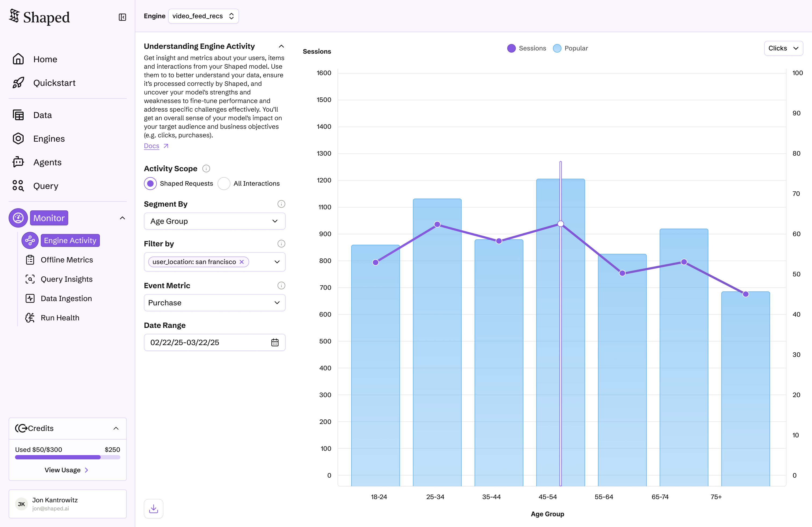The height and width of the screenshot is (527, 812).
Task: Click the View Usage link
Action: tap(67, 470)
